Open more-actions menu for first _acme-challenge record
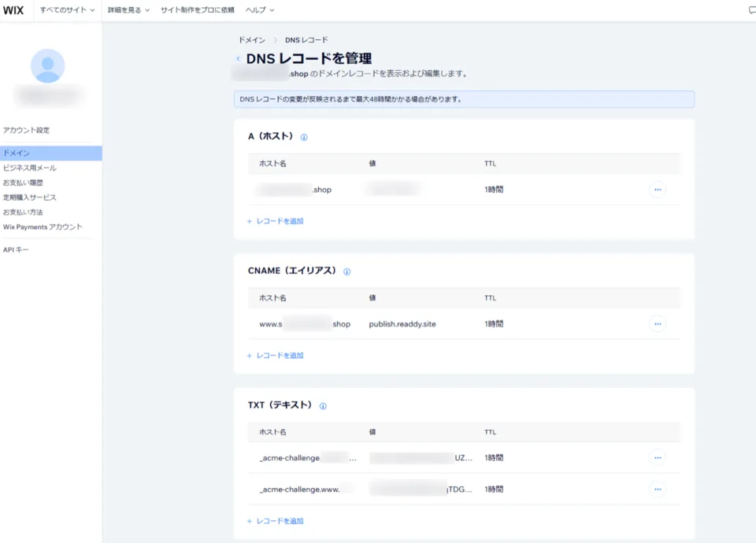 657,458
